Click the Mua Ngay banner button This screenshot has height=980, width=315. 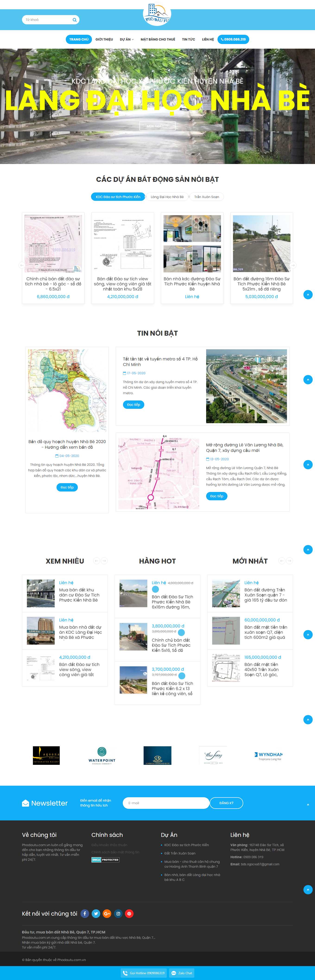tap(157, 126)
